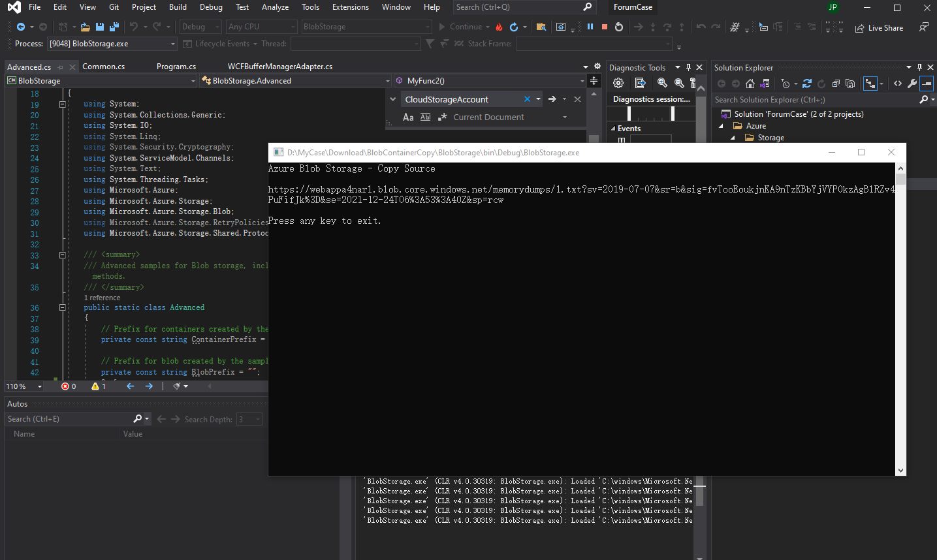The width and height of the screenshot is (937, 560).
Task: Pause debugging with Break All icon
Action: click(x=590, y=27)
